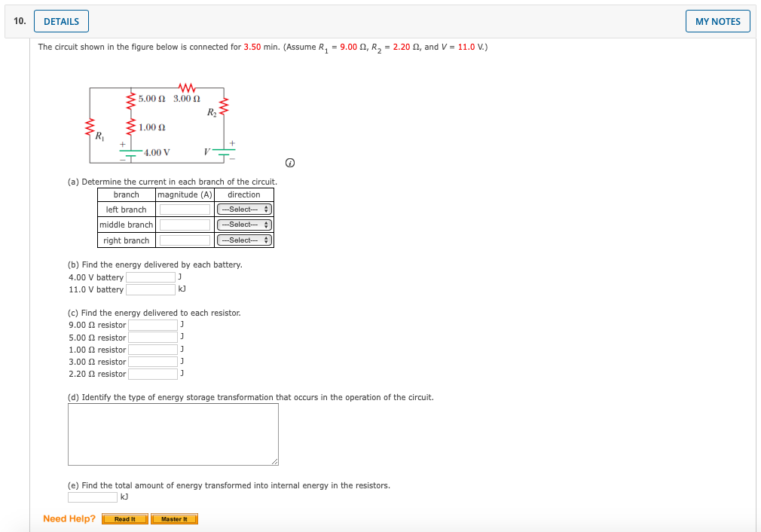Viewport: 761px width, 532px height.
Task: Open right branch direction dropdown
Action: pyautogui.click(x=244, y=240)
